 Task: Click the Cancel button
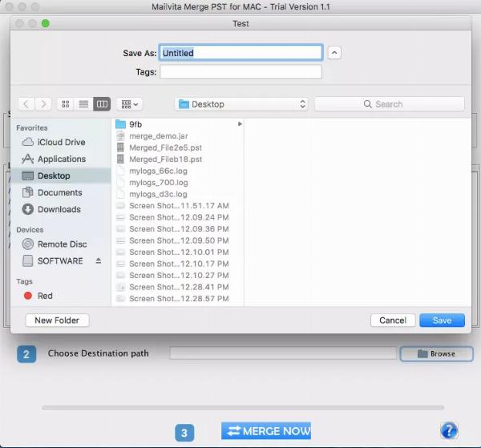coord(393,321)
